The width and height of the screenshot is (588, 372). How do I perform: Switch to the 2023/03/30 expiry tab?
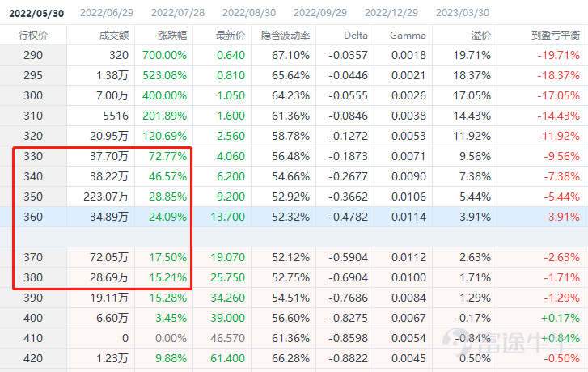pyautogui.click(x=463, y=13)
